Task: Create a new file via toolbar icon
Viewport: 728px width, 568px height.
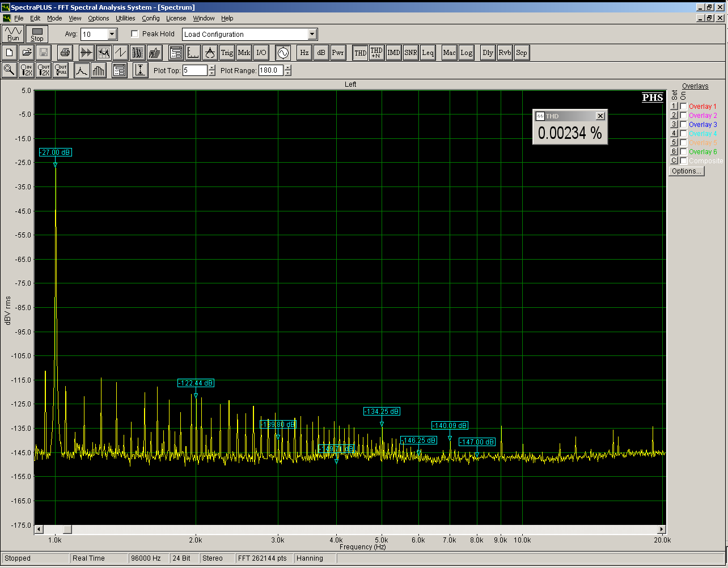Action: pyautogui.click(x=10, y=53)
